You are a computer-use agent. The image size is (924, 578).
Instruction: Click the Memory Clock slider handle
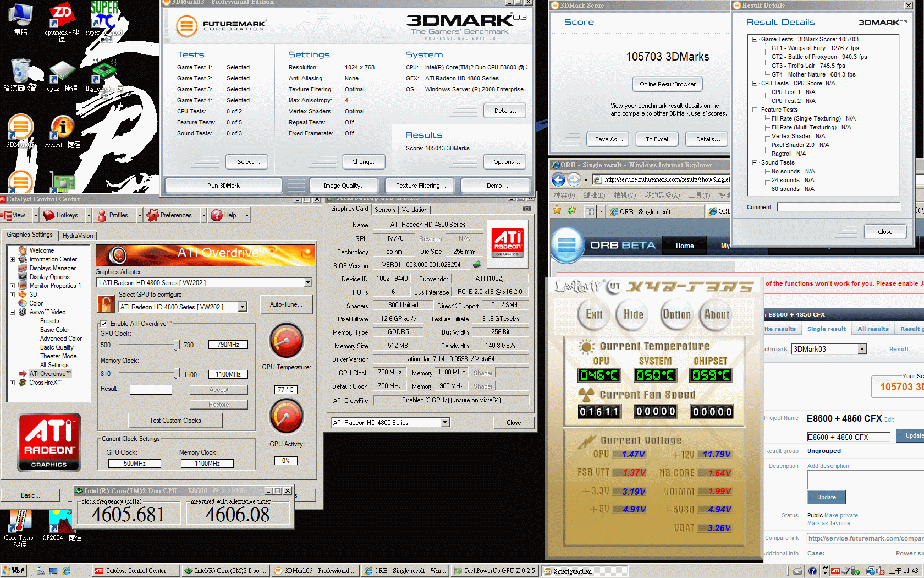click(x=177, y=374)
